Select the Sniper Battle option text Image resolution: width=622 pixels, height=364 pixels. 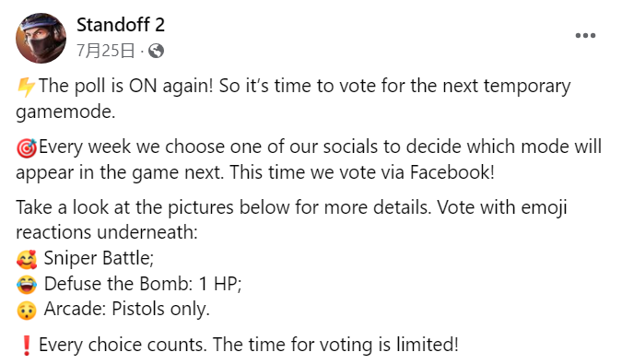99,258
